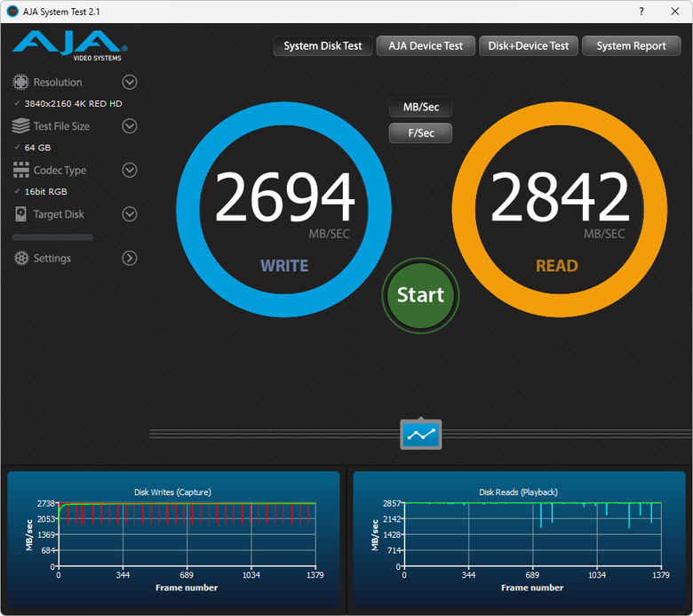Image resolution: width=693 pixels, height=616 pixels.
Task: Click the Settings gear icon
Action: pos(21,258)
